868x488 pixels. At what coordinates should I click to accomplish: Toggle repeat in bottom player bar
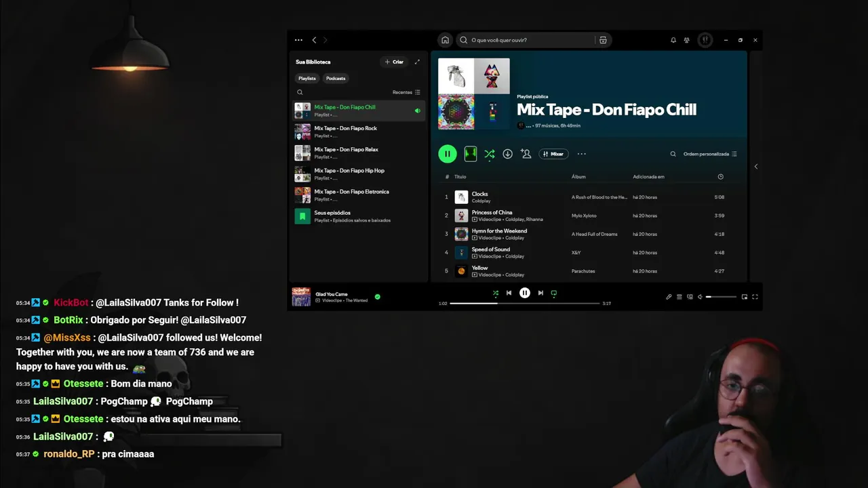[x=554, y=293]
